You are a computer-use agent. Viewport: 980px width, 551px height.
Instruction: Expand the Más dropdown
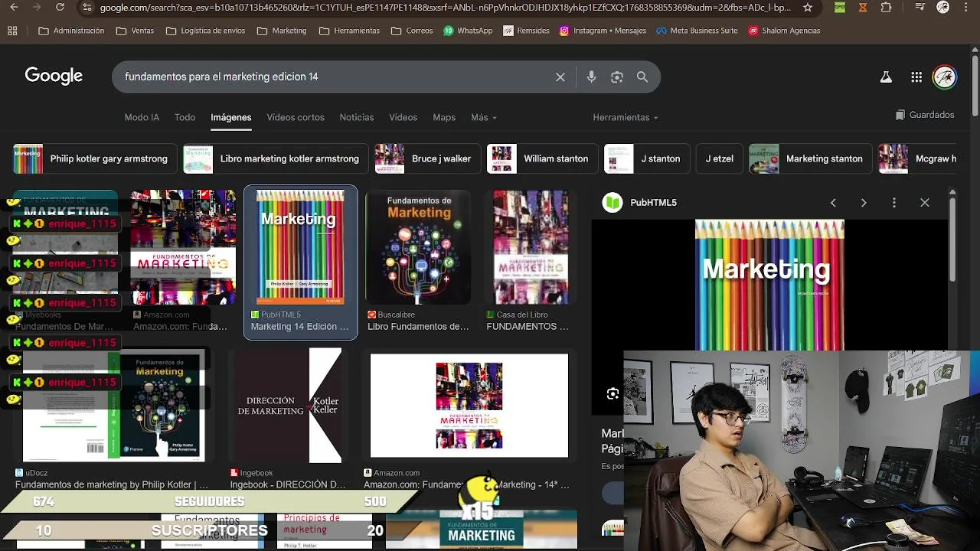coord(484,117)
